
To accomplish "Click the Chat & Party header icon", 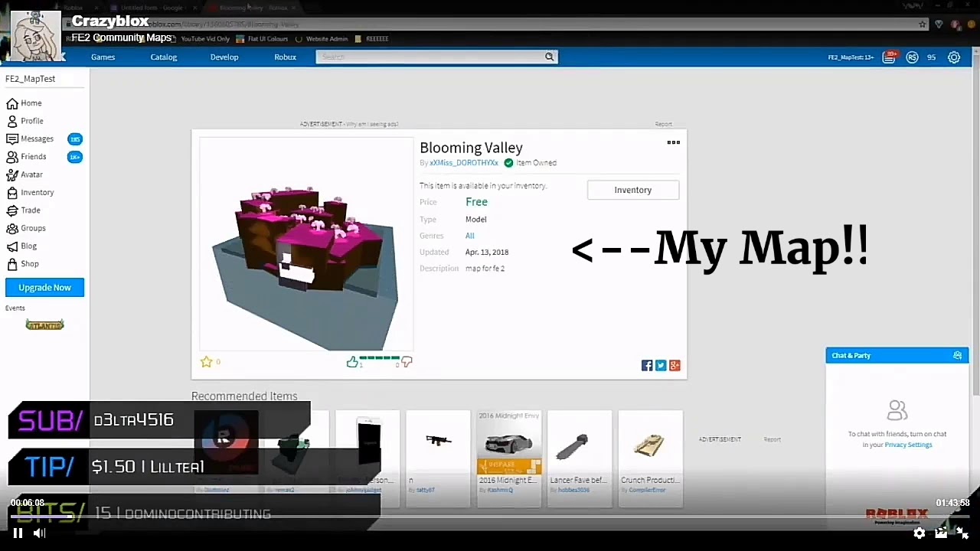I will point(957,355).
